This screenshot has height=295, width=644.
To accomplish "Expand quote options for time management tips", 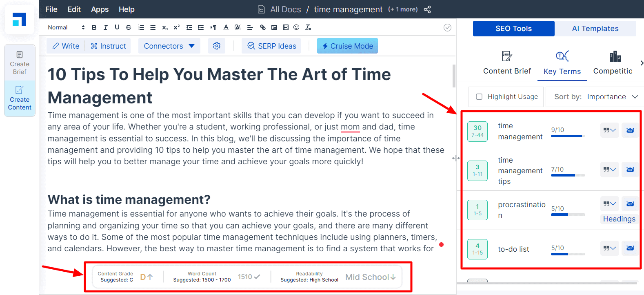I will coord(610,170).
